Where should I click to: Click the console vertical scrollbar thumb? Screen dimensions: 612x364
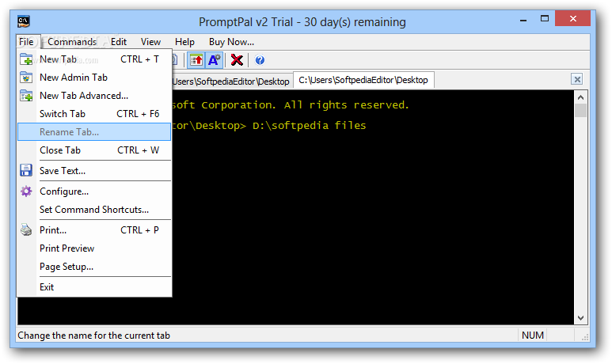[x=580, y=111]
